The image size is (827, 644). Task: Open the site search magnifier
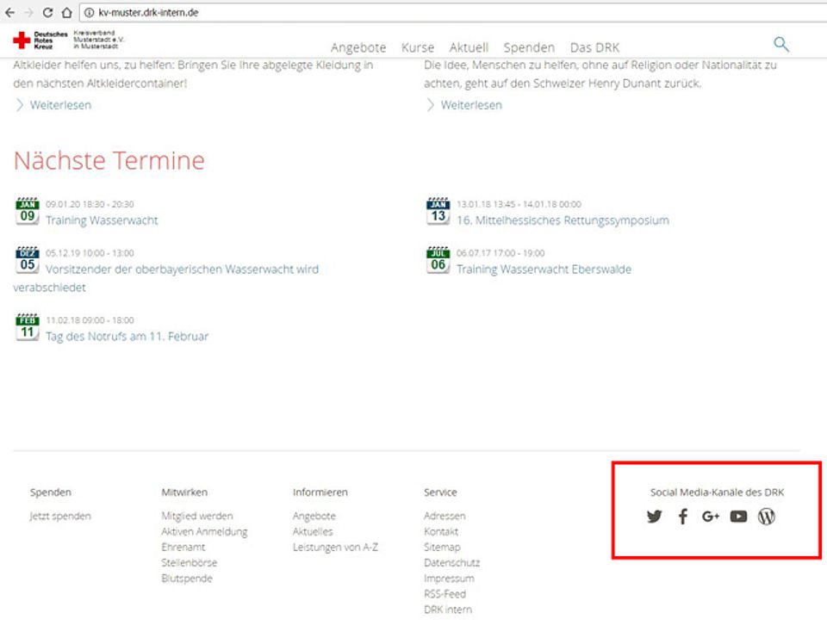point(781,43)
